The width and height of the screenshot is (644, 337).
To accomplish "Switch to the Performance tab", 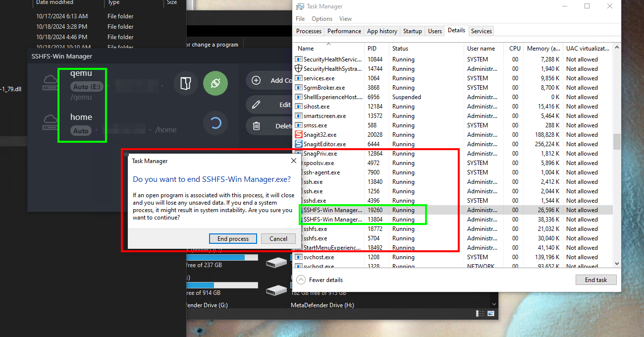I will (344, 31).
